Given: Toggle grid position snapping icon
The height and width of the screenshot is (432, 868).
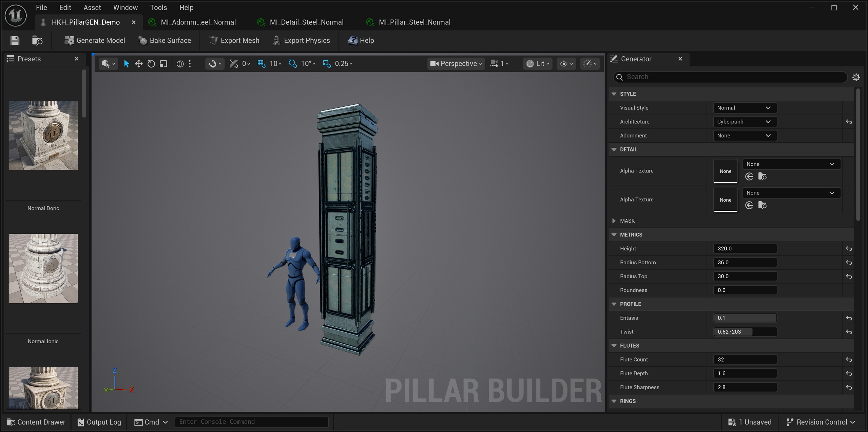Looking at the screenshot, I should click(261, 64).
